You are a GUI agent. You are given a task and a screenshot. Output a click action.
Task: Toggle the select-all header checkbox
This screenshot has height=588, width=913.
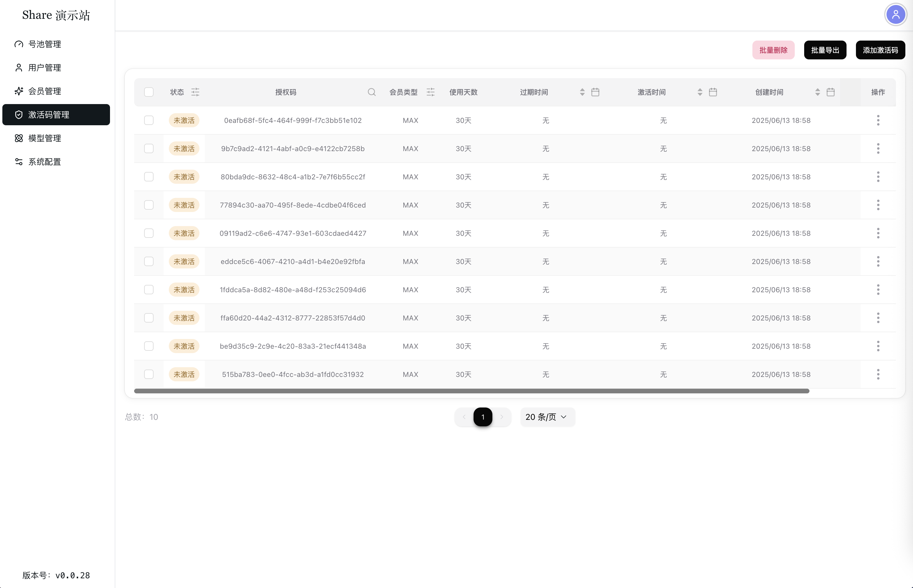pyautogui.click(x=149, y=92)
